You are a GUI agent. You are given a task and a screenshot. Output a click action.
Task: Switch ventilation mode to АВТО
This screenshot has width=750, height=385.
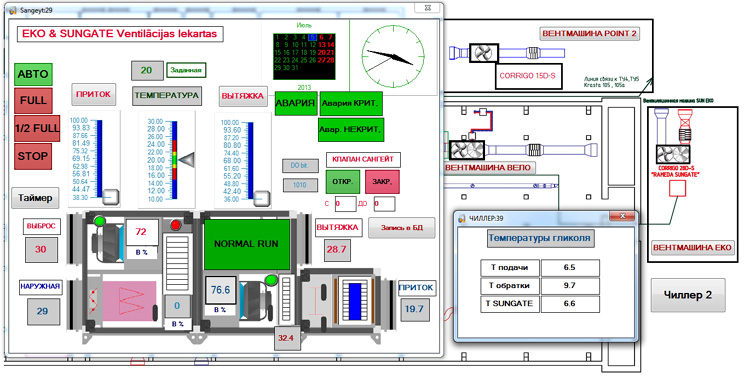(x=33, y=74)
